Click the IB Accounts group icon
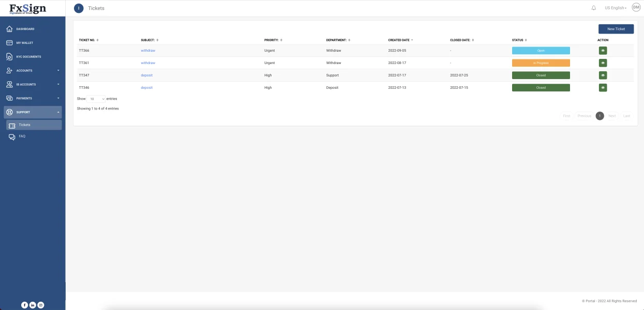 pyautogui.click(x=9, y=84)
